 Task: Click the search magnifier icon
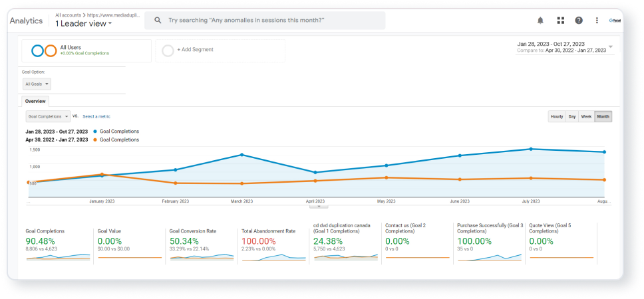click(x=158, y=20)
